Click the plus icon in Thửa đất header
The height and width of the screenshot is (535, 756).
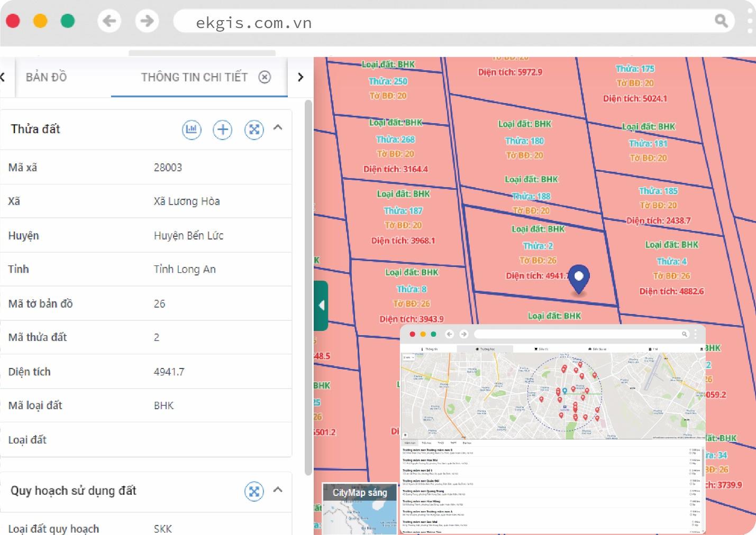coord(223,130)
